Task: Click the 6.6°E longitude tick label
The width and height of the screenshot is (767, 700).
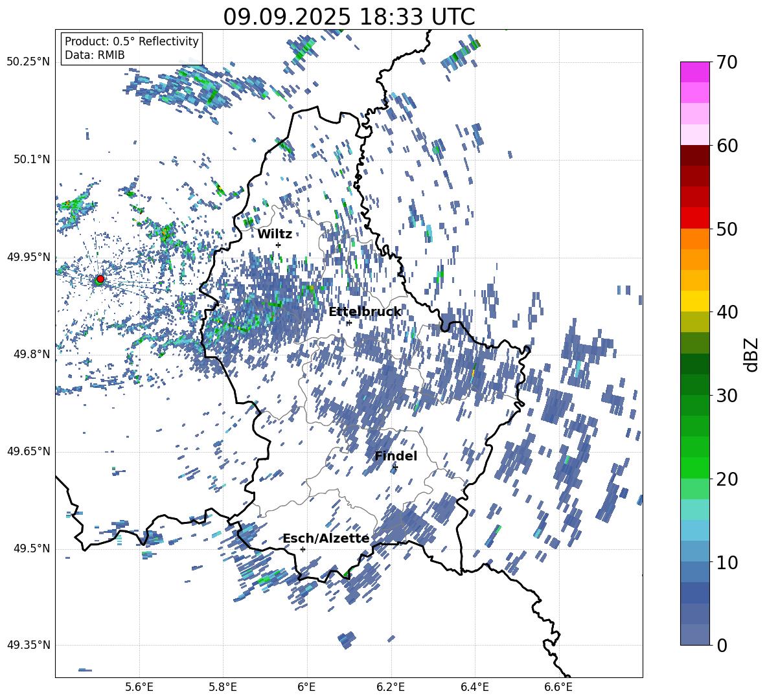Action: (x=558, y=687)
